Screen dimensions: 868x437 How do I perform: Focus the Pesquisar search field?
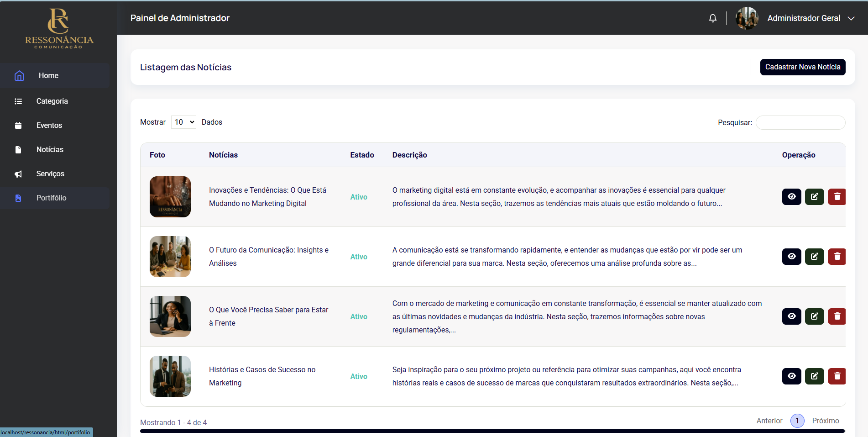click(x=800, y=123)
